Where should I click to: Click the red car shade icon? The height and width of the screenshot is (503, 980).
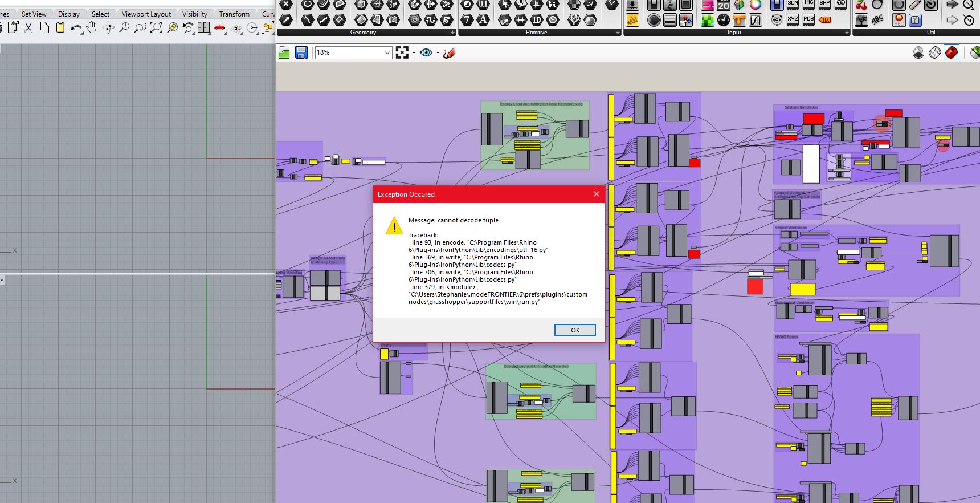point(220,27)
